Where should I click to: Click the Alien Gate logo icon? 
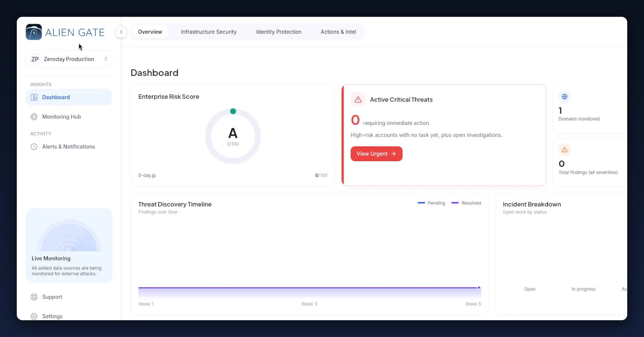click(x=34, y=32)
